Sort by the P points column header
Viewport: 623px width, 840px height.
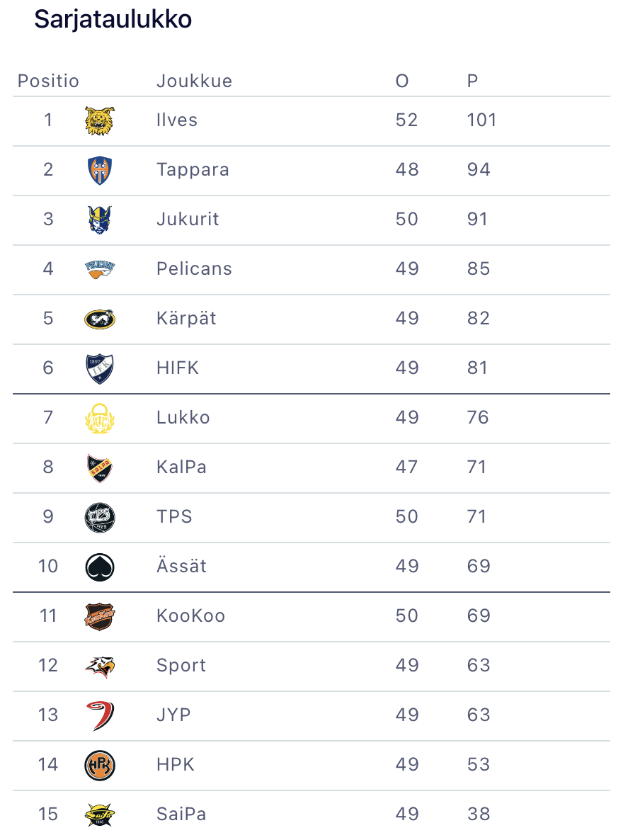(473, 81)
